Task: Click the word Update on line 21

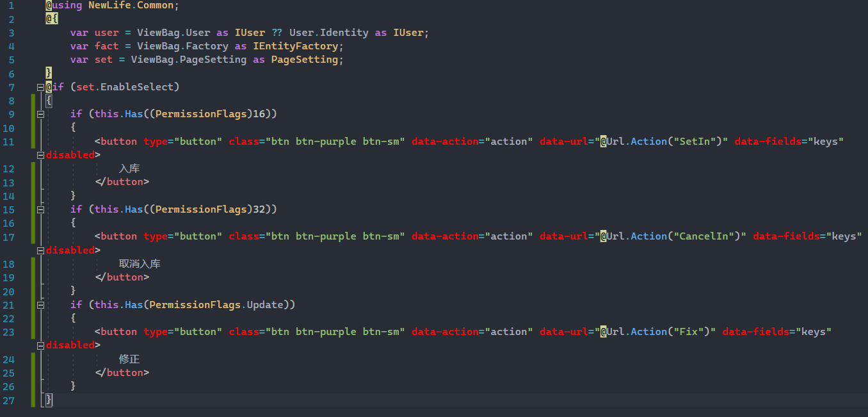Action: [x=264, y=305]
